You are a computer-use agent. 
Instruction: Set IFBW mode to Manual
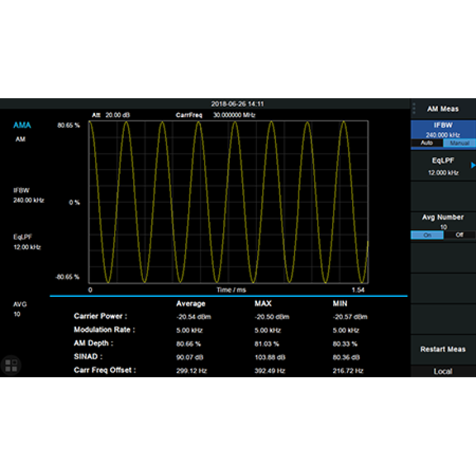coord(459,143)
